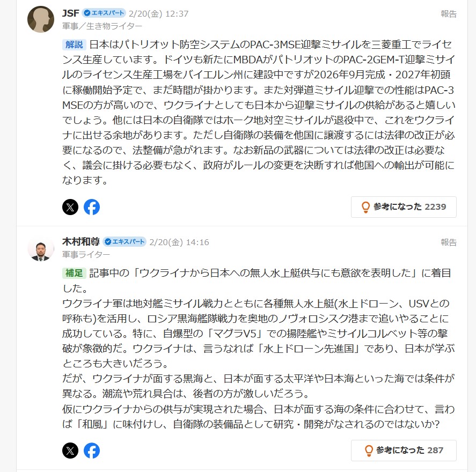The width and height of the screenshot is (476, 472).
Task: Click the lightbulb icon beside 2239
Action: pos(366,207)
